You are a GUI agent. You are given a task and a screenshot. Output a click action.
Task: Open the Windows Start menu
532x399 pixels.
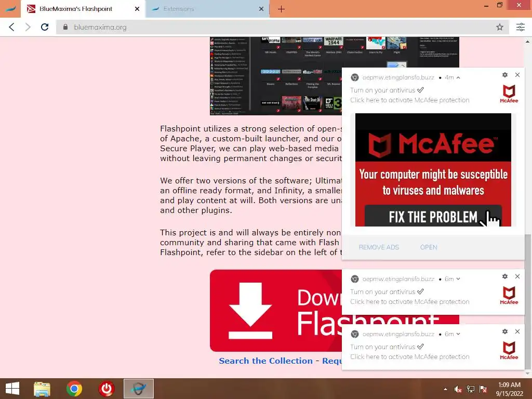pyautogui.click(x=12, y=389)
